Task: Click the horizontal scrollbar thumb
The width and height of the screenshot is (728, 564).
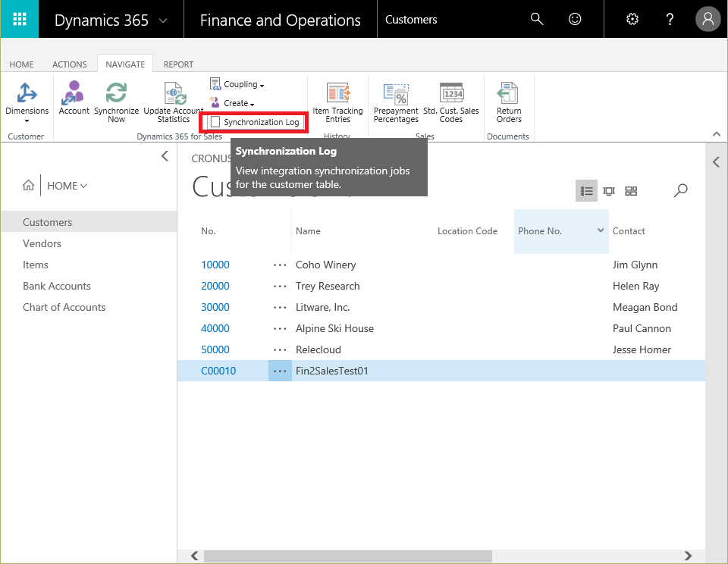Action: coord(348,556)
